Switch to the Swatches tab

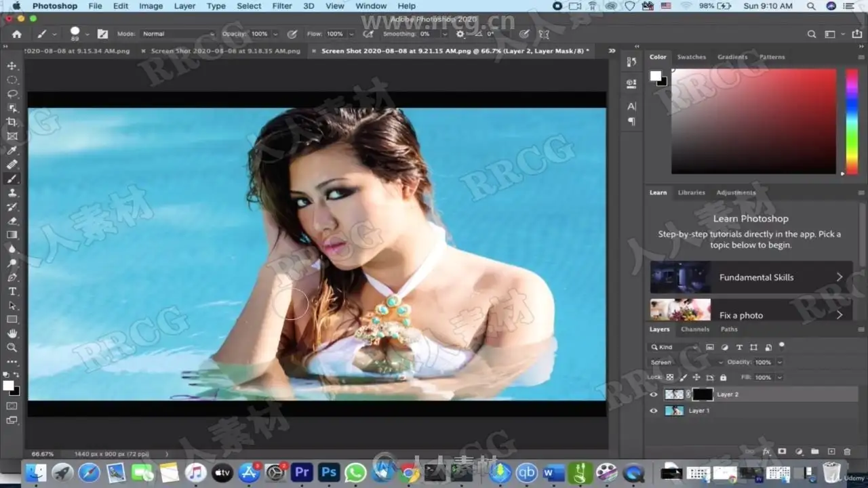(x=692, y=57)
